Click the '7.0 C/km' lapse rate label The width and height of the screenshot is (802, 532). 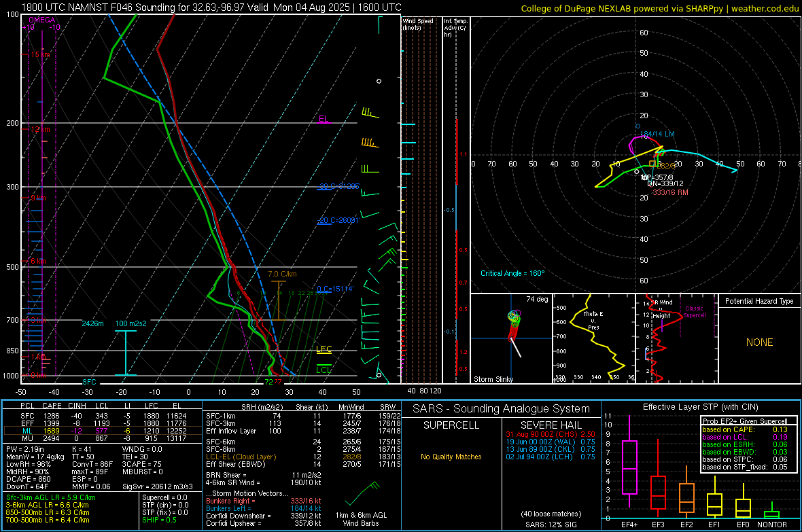coord(282,274)
